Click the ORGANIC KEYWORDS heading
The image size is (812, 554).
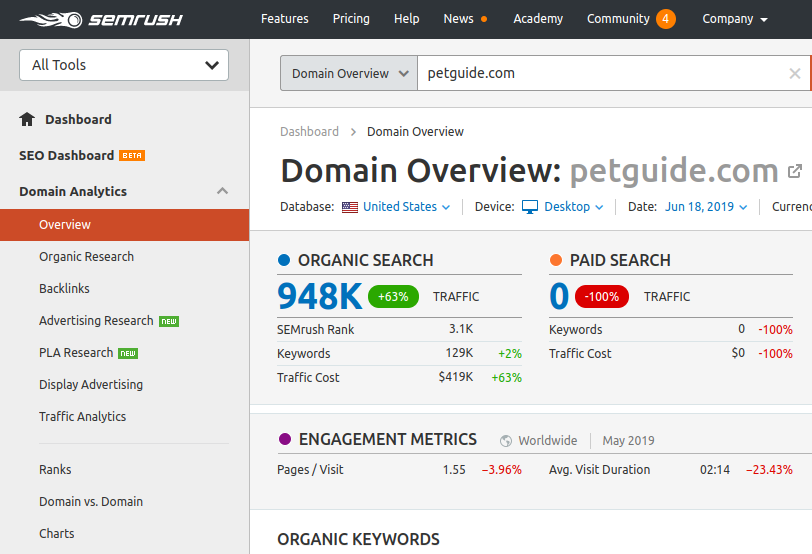358,540
